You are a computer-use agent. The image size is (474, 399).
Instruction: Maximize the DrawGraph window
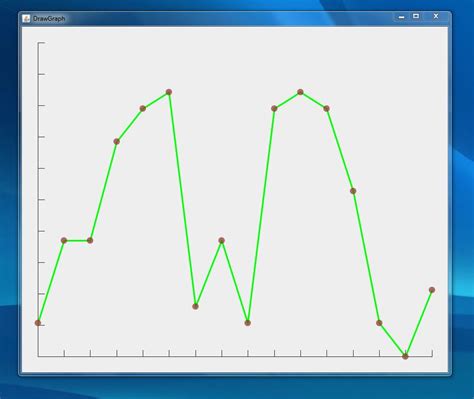click(x=416, y=16)
